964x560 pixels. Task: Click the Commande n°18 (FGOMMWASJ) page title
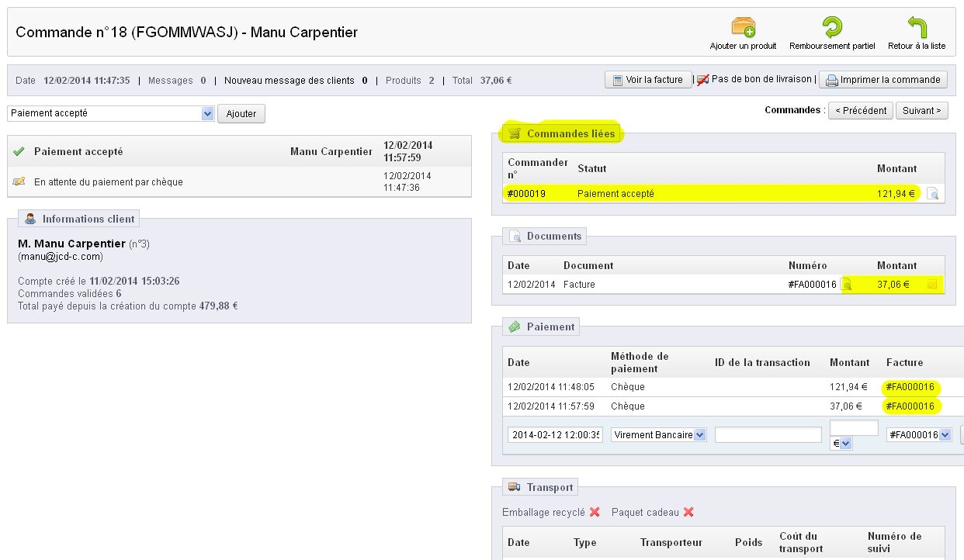[186, 33]
